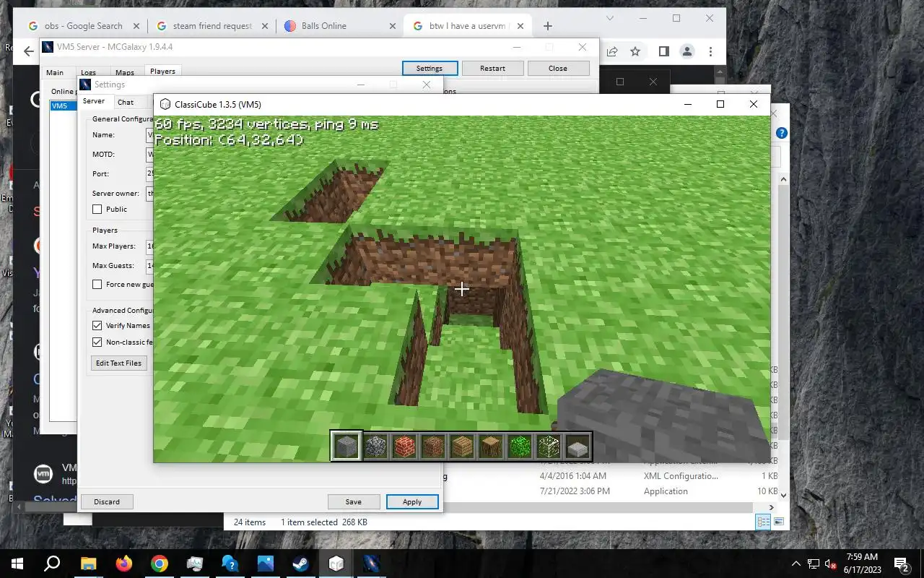Click the ClassiCube title bar cube icon
The image size is (924, 578).
[165, 104]
